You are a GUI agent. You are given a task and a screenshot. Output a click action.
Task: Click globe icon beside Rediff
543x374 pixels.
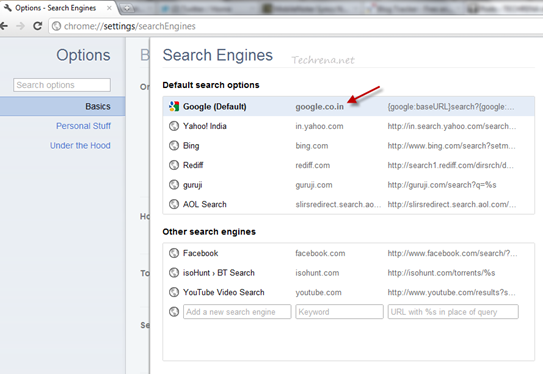174,165
